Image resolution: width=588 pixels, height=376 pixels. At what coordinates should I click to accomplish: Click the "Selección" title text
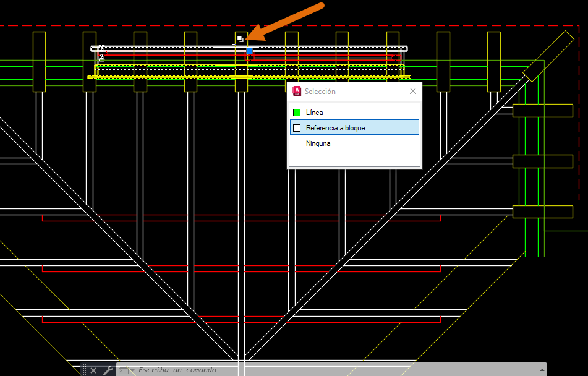[x=320, y=92]
